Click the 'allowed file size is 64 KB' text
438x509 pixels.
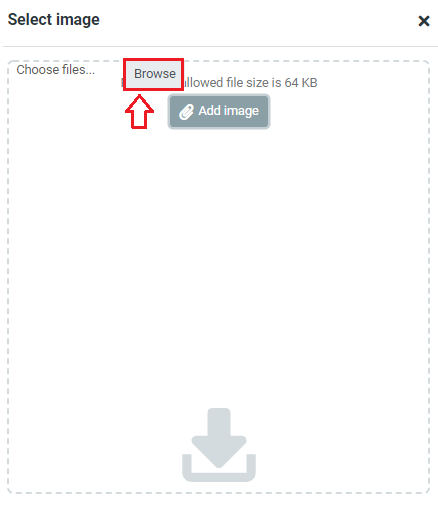pos(250,83)
